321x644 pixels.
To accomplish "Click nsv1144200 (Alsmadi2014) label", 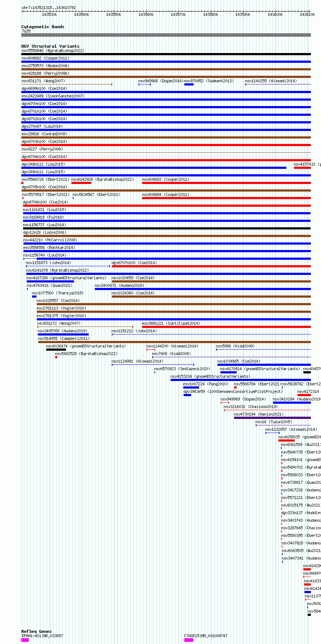I will 172,346.
